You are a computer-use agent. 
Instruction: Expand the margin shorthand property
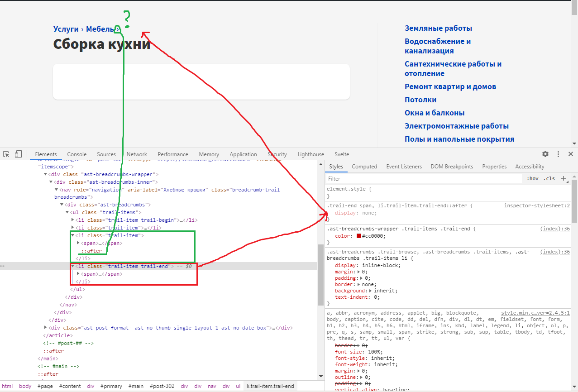tap(359, 272)
